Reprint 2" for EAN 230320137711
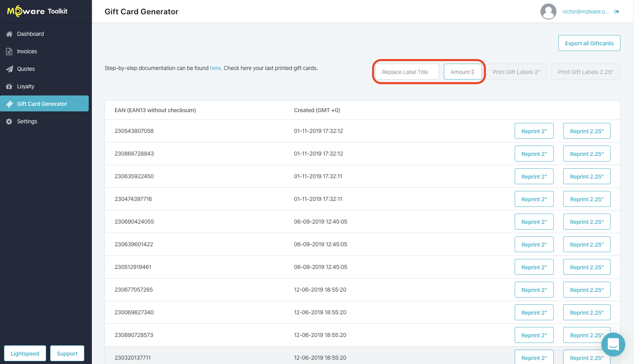 (x=534, y=357)
